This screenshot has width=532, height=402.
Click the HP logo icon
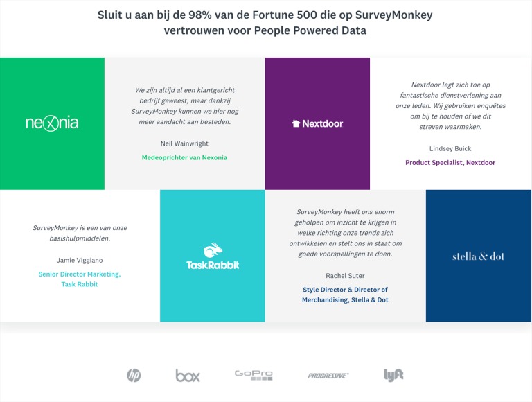(x=134, y=375)
